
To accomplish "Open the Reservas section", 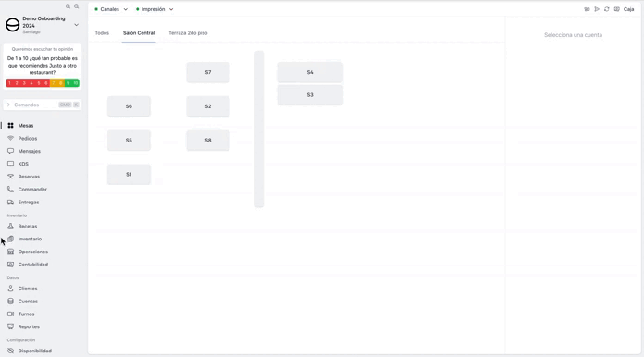I will 29,177.
